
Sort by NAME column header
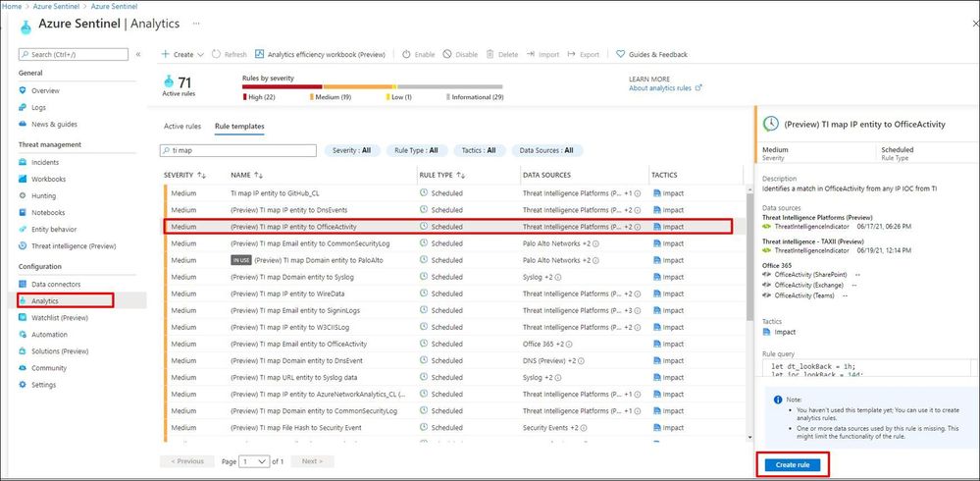click(247, 175)
